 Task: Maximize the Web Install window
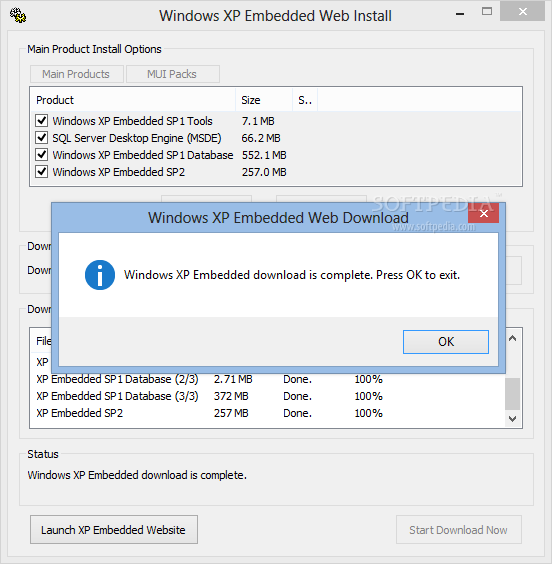487,12
